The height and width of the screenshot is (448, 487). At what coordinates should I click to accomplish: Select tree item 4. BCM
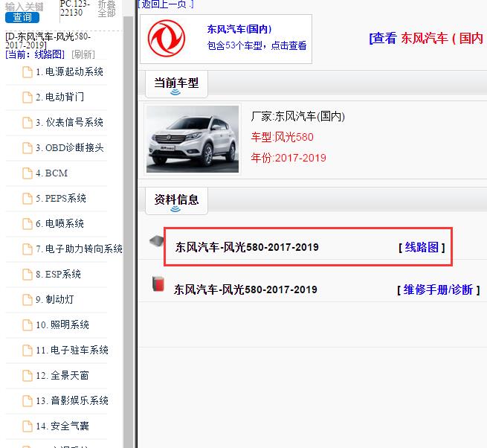pyautogui.click(x=51, y=173)
